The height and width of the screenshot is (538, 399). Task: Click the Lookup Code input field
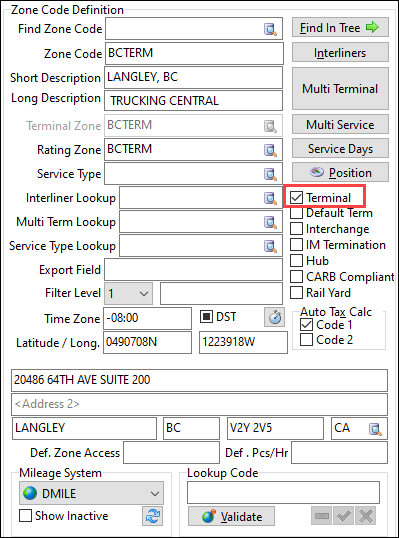coord(283,492)
